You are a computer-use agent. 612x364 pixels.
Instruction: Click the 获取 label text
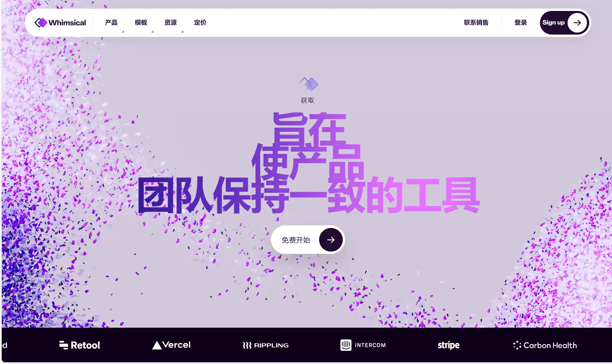(x=307, y=100)
